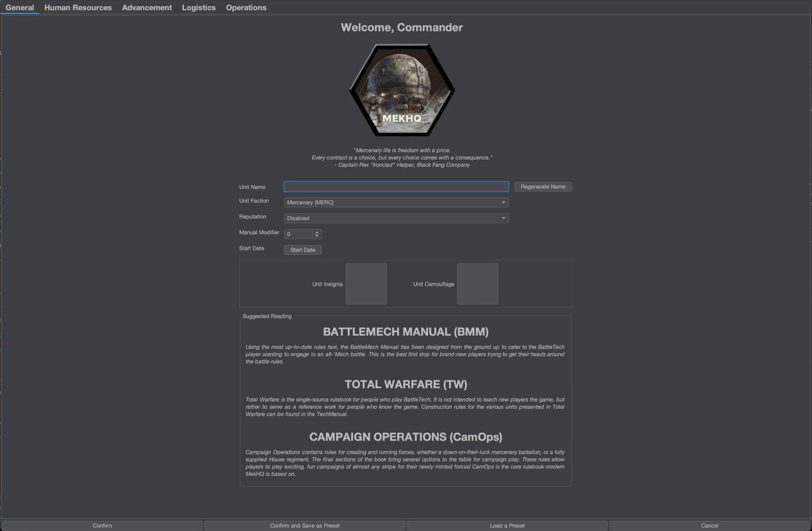Image resolution: width=812 pixels, height=531 pixels.
Task: Choose a Unit Camouflage pattern
Action: [x=477, y=284]
